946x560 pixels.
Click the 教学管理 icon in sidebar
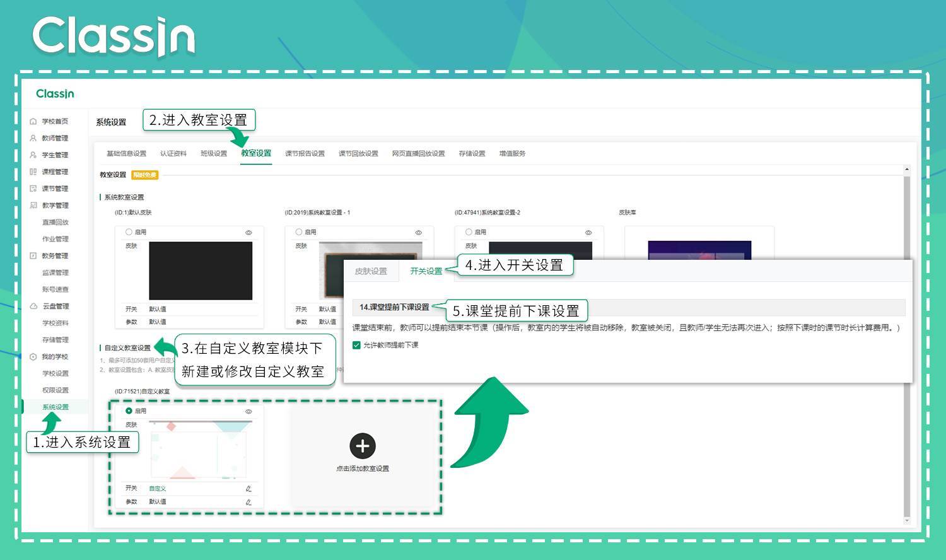point(33,205)
